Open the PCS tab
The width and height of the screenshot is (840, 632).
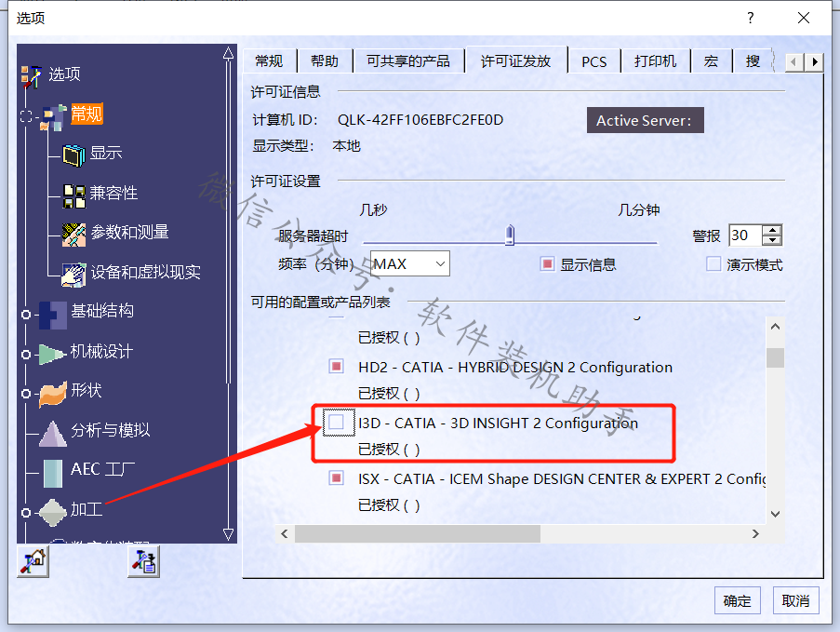coord(594,61)
